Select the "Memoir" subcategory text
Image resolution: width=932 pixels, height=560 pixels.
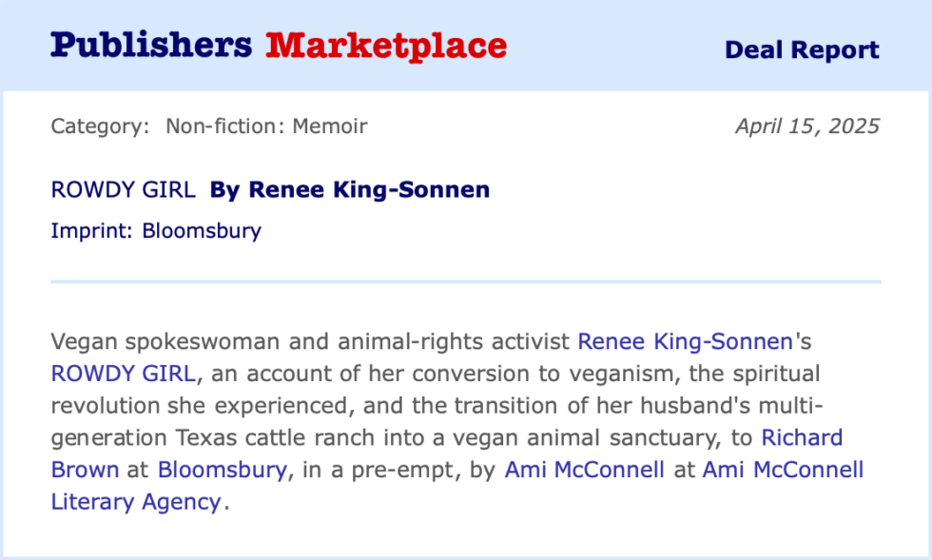(x=330, y=126)
